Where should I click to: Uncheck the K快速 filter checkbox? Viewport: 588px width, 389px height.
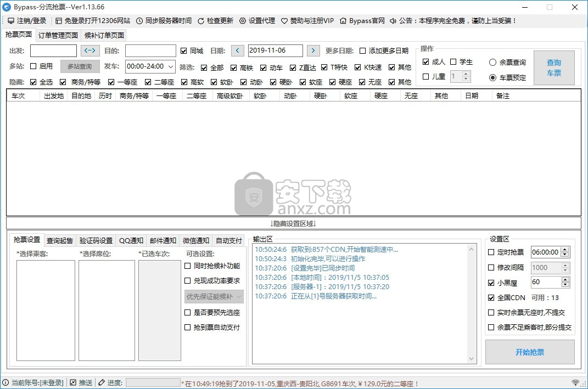point(358,67)
